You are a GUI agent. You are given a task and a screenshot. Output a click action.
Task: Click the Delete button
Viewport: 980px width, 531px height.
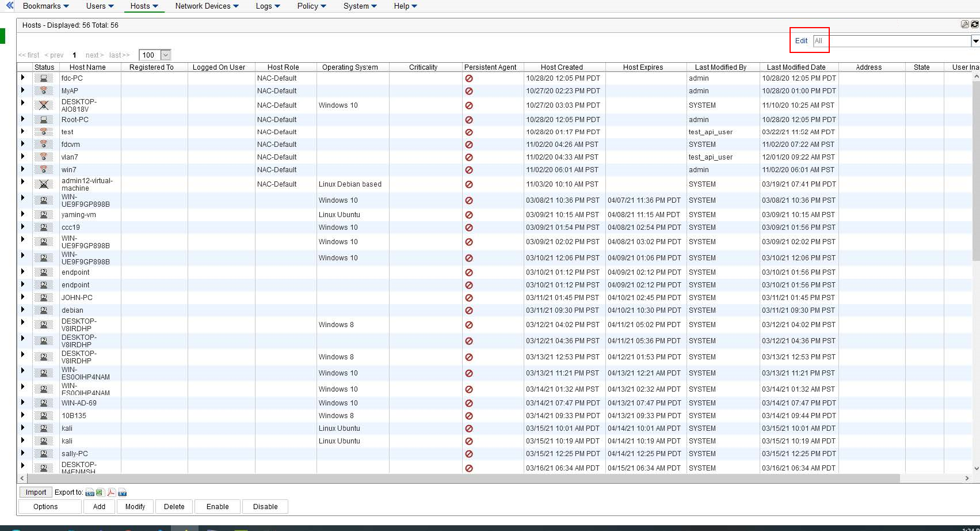[x=174, y=507]
